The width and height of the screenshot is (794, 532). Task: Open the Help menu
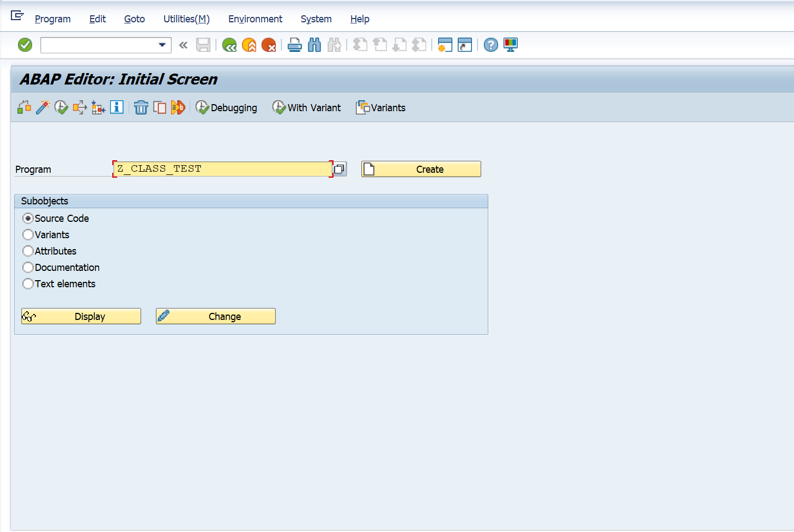tap(360, 19)
